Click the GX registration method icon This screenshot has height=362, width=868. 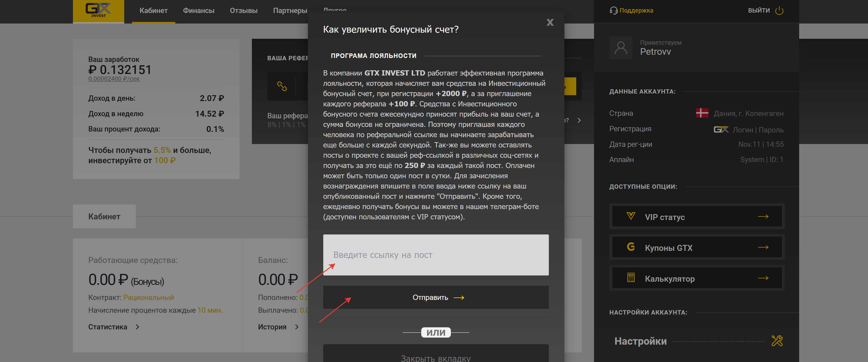pyautogui.click(x=721, y=130)
